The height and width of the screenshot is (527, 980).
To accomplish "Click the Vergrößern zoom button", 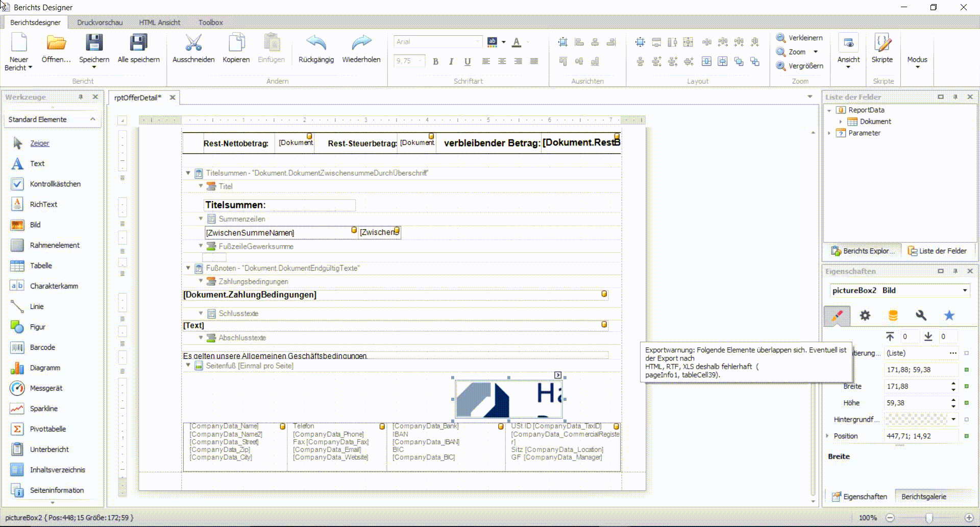I will point(800,66).
